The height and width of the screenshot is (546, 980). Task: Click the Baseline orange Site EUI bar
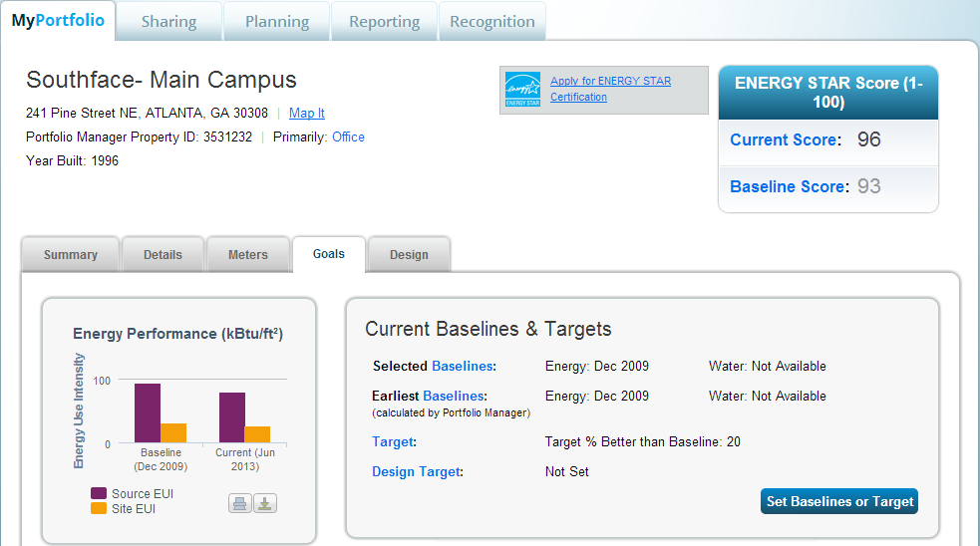pos(173,433)
